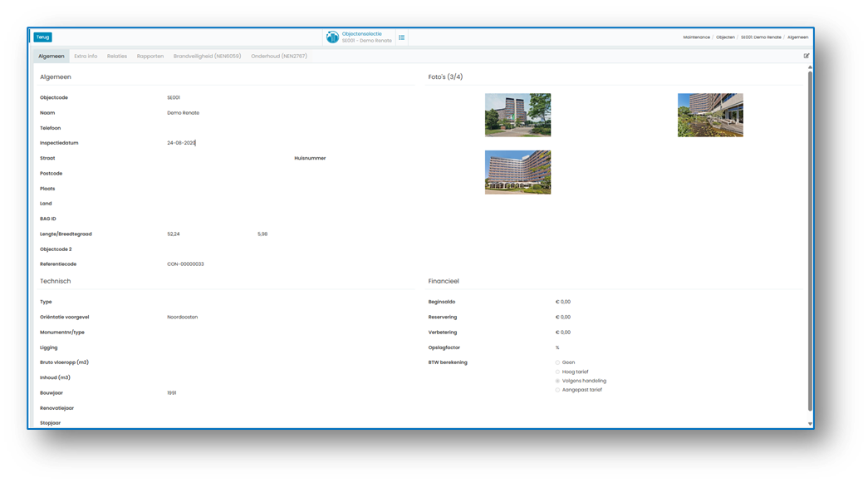Click the scrollbar up arrow

coord(810,67)
